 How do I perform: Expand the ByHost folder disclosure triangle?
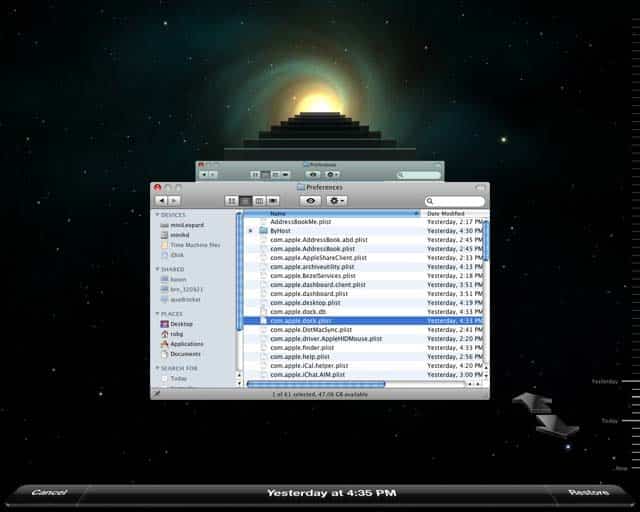pyautogui.click(x=251, y=231)
